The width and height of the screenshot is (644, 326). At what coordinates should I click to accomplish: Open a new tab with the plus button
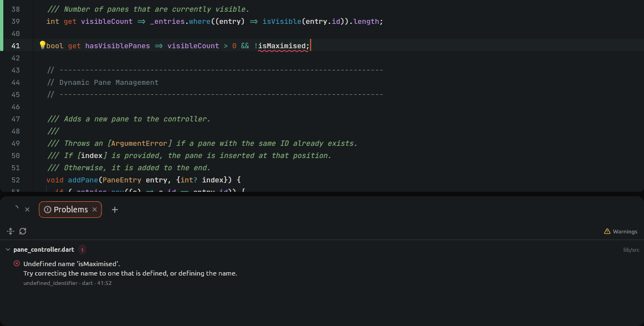click(x=115, y=210)
